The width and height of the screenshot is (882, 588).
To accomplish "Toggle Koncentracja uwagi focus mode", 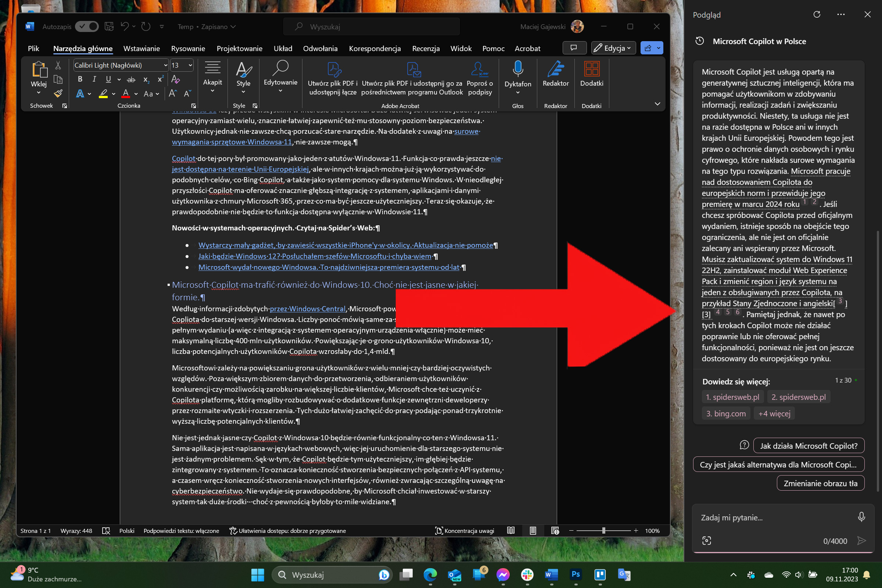I will click(465, 531).
